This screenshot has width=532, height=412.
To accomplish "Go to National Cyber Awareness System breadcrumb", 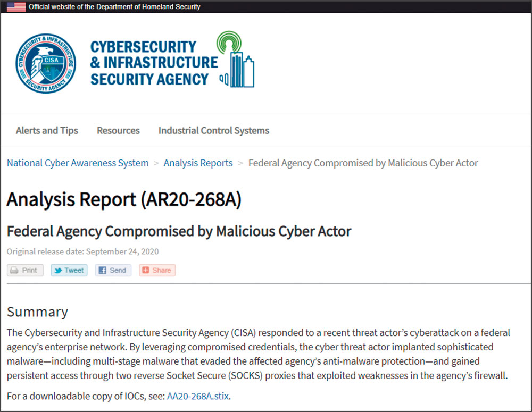I will tap(78, 163).
